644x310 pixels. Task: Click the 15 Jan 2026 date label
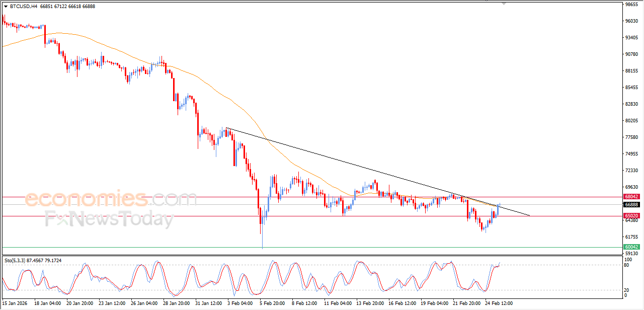click(15, 303)
